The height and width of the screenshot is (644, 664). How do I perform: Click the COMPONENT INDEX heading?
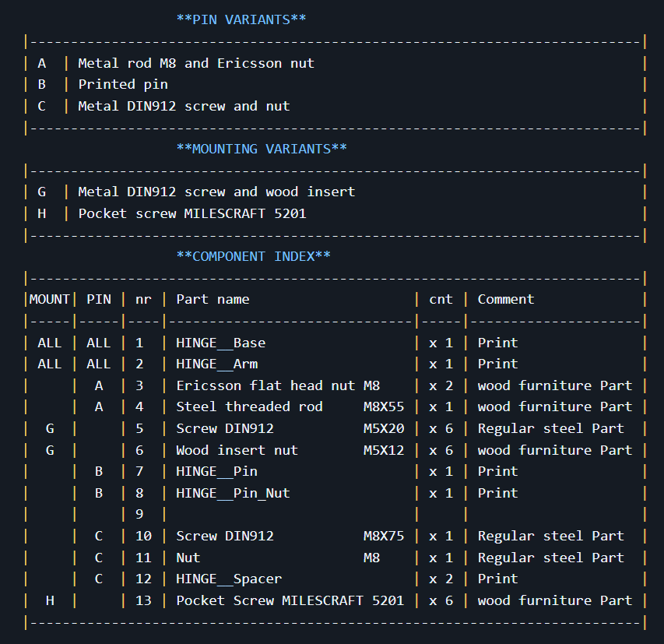pyautogui.click(x=253, y=256)
